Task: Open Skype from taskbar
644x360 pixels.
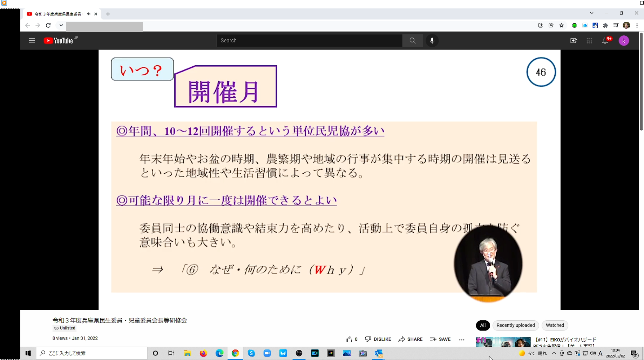Action: pyautogui.click(x=251, y=353)
